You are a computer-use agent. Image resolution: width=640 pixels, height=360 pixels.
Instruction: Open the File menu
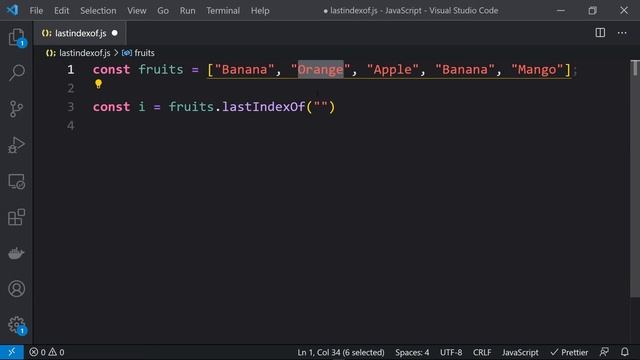pos(36,11)
